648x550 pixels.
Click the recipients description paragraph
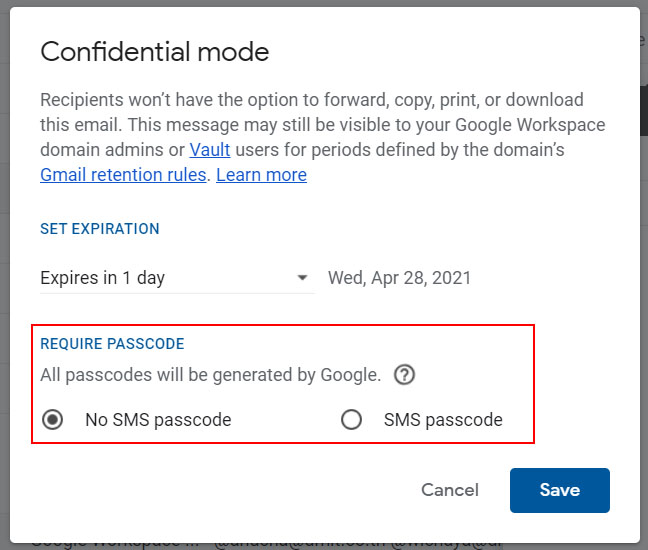click(x=323, y=137)
